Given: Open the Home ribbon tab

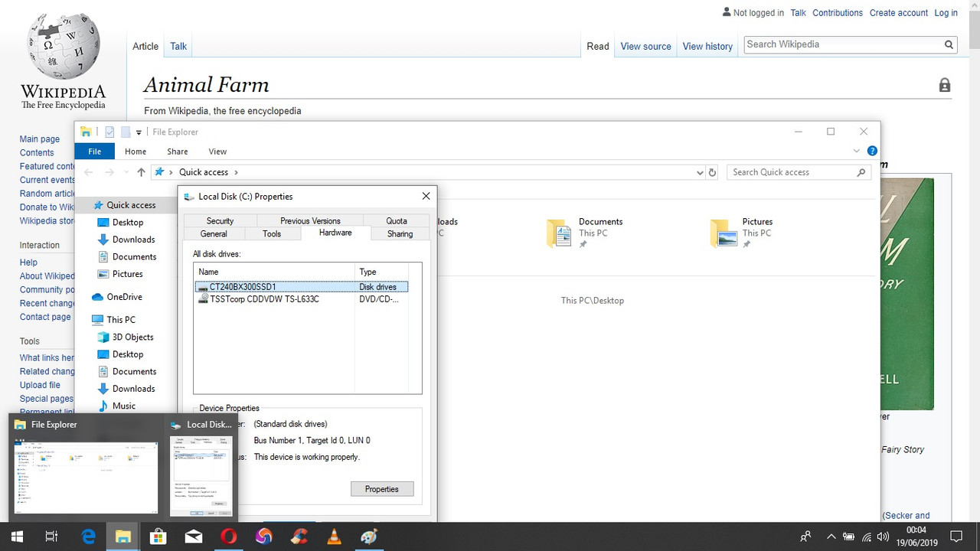Looking at the screenshot, I should click(x=136, y=152).
